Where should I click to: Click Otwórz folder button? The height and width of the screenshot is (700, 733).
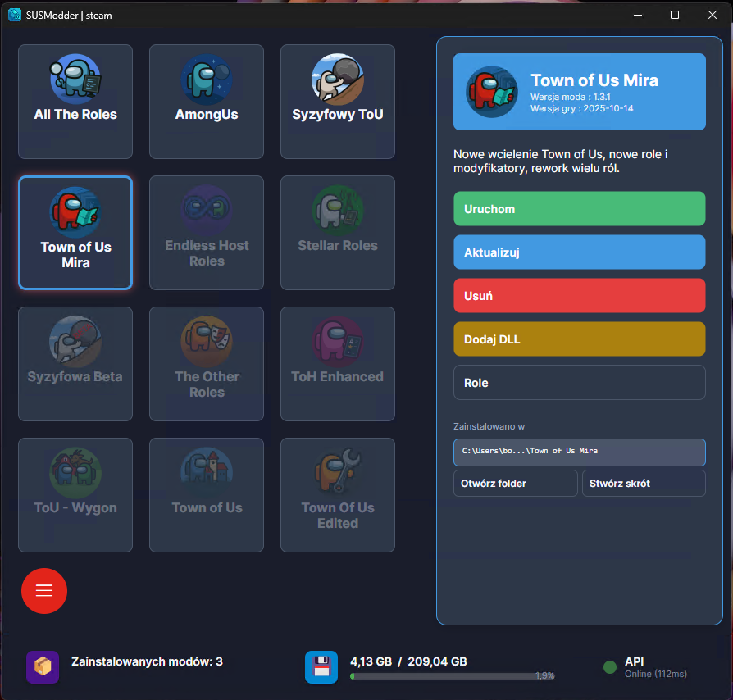tap(516, 483)
